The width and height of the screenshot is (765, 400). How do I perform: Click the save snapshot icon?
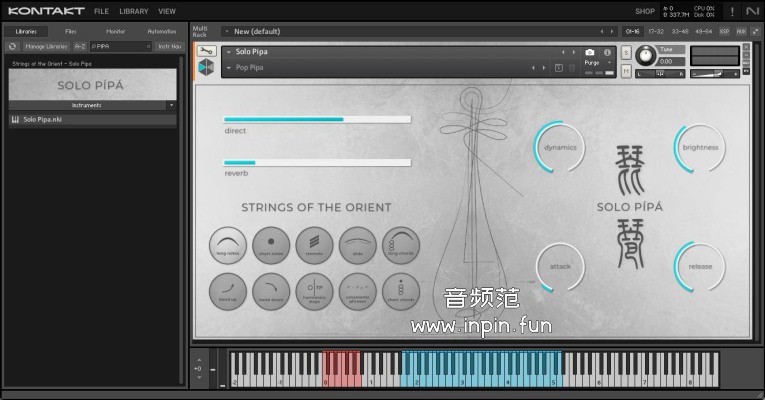pyautogui.click(x=559, y=68)
